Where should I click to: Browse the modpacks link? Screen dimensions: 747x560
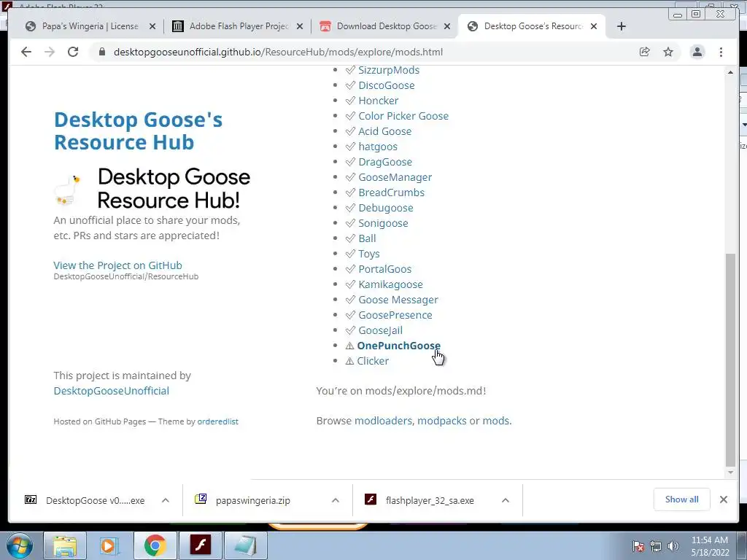(x=442, y=421)
